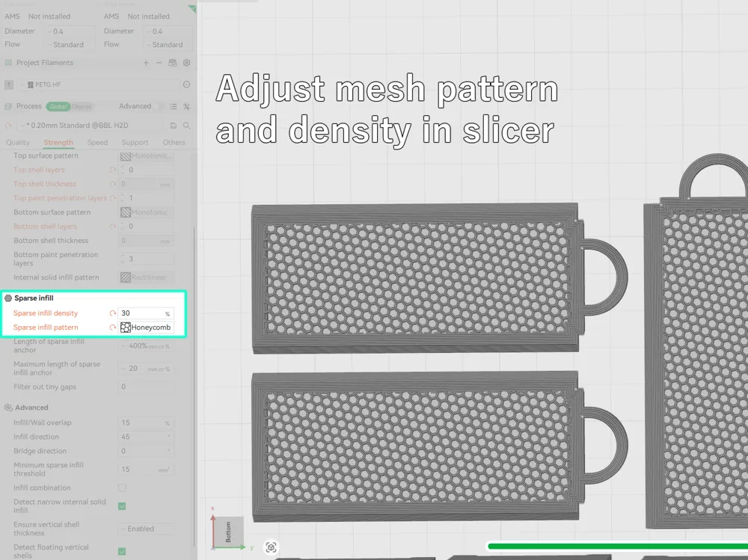Click the Project Filaments settings gear icon
Image resolution: width=748 pixels, height=560 pixels.
[x=187, y=64]
